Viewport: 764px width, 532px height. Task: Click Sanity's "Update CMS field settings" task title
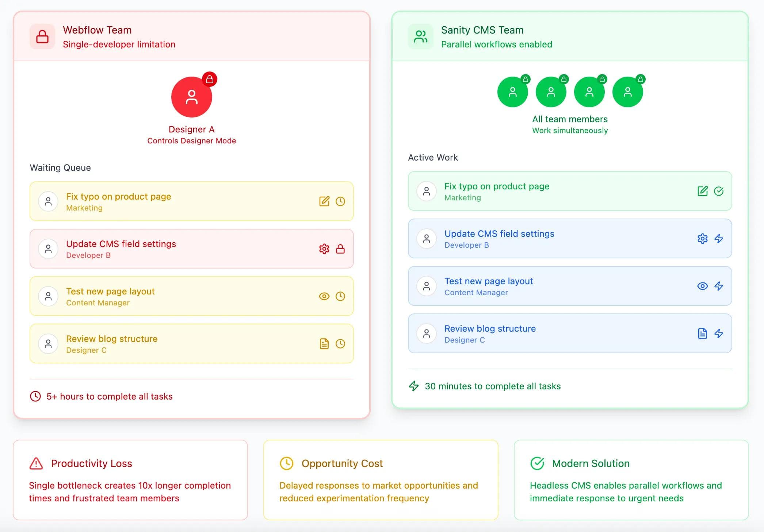point(499,234)
